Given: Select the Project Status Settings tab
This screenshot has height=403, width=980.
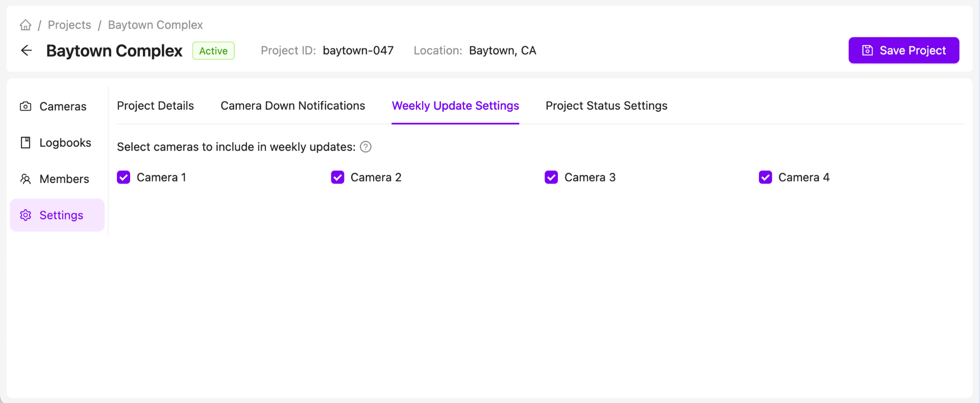Looking at the screenshot, I should pos(606,106).
